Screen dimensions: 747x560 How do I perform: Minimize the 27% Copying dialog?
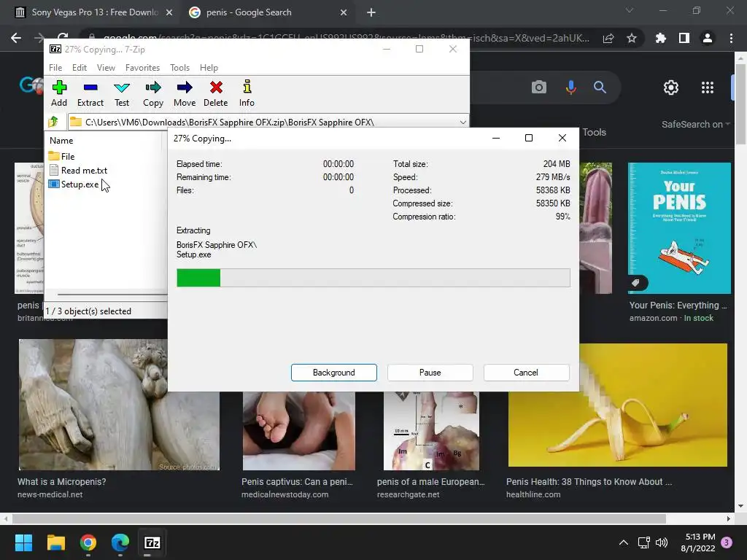496,138
